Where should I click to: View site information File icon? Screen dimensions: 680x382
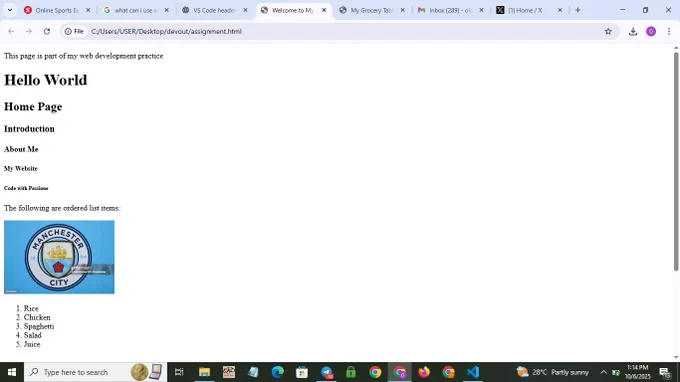tap(74, 31)
